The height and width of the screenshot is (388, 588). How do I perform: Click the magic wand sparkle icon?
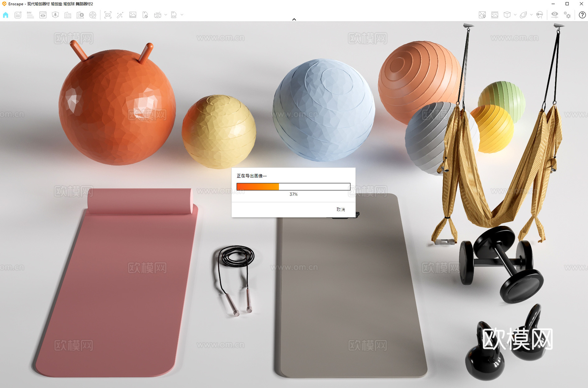(x=120, y=15)
